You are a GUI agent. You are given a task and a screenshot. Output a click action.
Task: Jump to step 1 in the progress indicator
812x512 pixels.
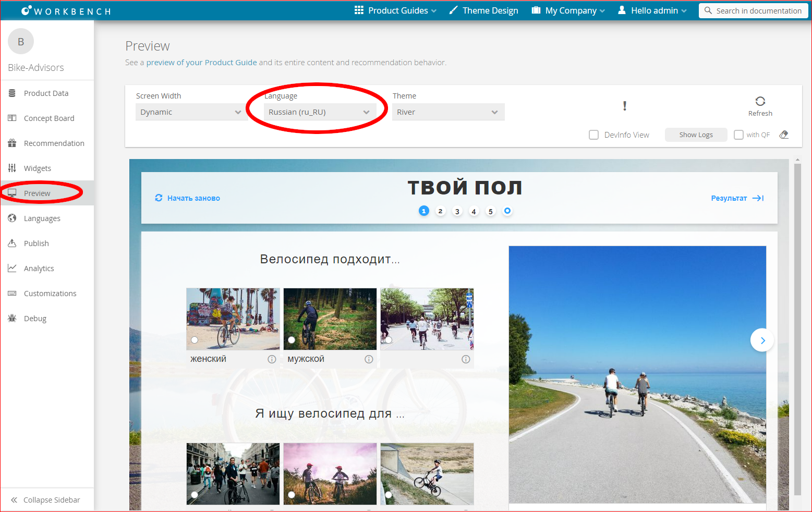(424, 211)
